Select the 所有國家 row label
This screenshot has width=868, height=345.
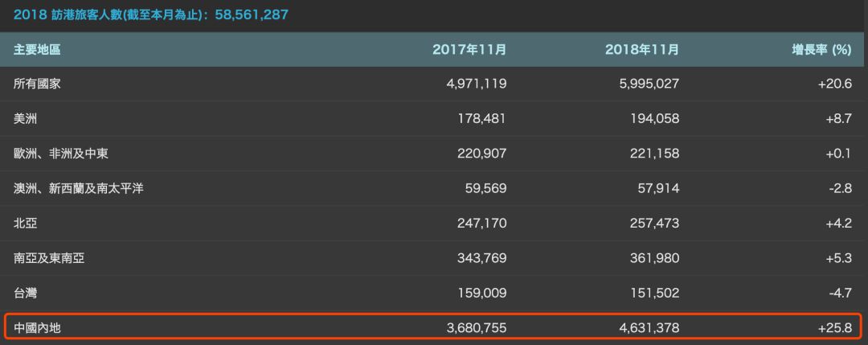tap(37, 84)
